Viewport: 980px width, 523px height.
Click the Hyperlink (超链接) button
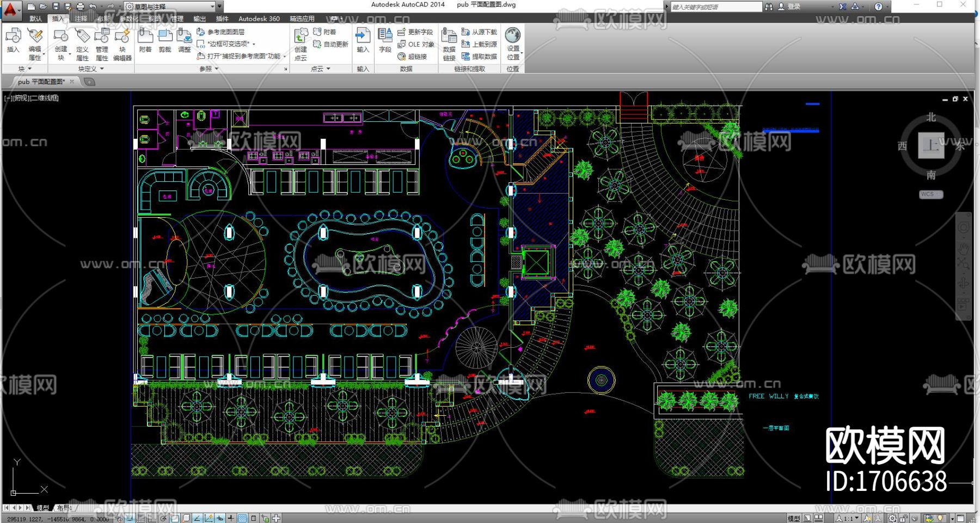pos(413,57)
